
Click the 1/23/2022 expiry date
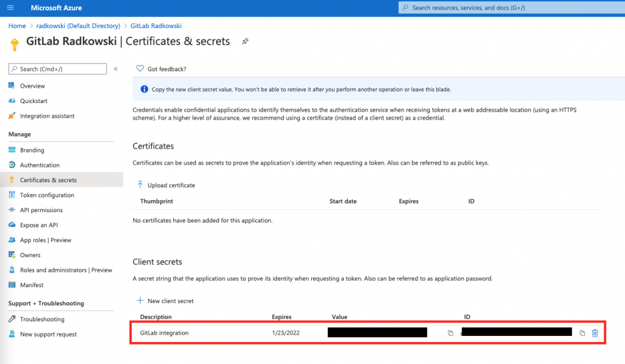pos(286,333)
